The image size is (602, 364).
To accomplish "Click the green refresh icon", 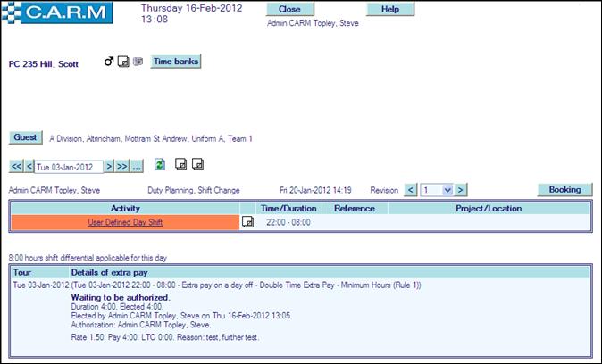I will (160, 165).
